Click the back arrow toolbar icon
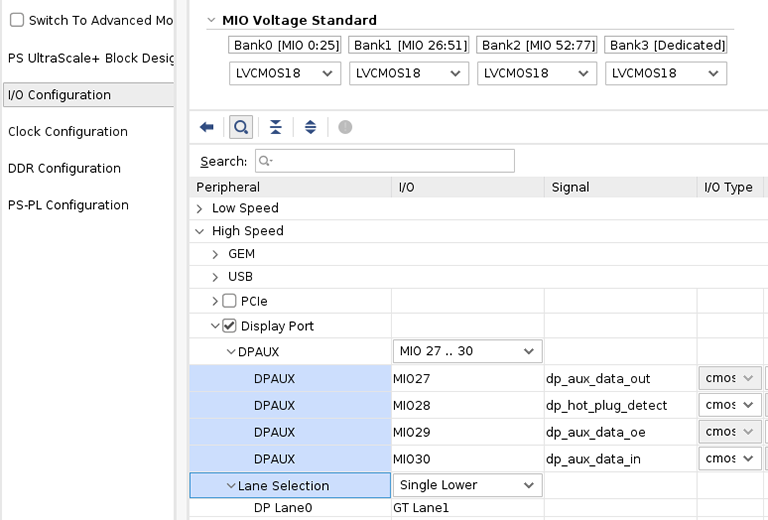768x520 pixels. [207, 127]
